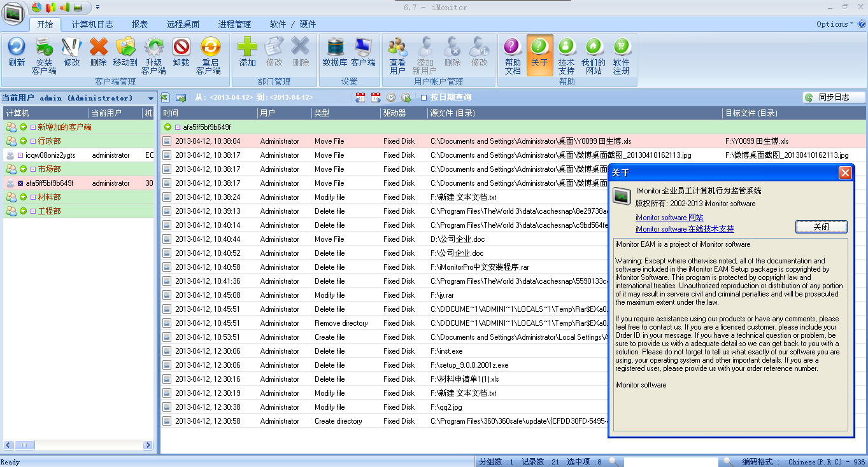This screenshot has width=868, height=467.
Task: Open 技术支持 tech support
Action: point(566,55)
